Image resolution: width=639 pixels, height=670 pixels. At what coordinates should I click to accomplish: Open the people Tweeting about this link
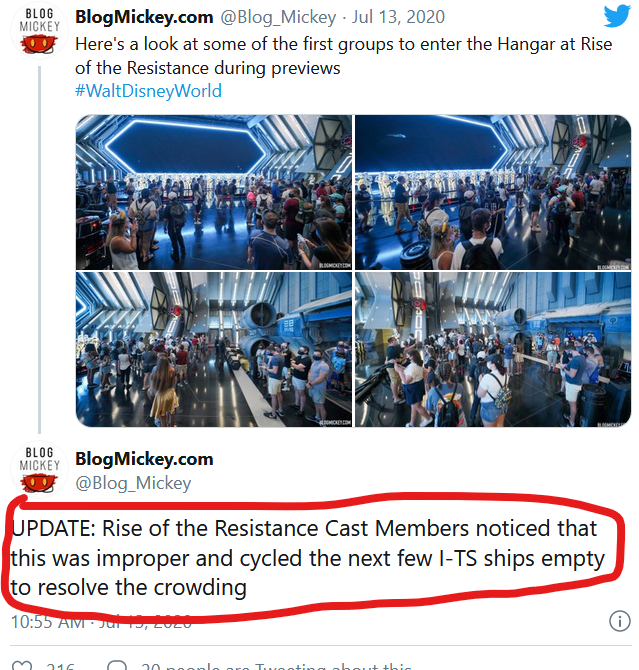[276, 666]
